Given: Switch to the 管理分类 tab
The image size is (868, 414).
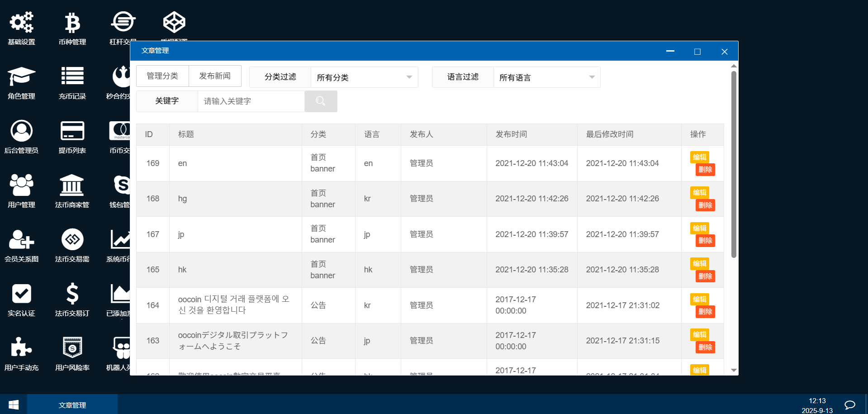Looking at the screenshot, I should point(162,76).
